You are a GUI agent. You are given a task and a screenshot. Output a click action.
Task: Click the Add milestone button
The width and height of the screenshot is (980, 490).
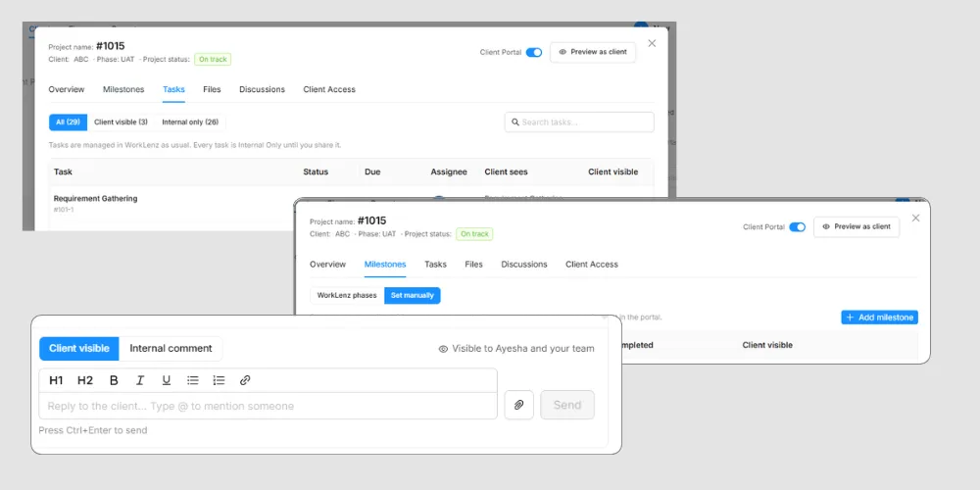(x=879, y=318)
